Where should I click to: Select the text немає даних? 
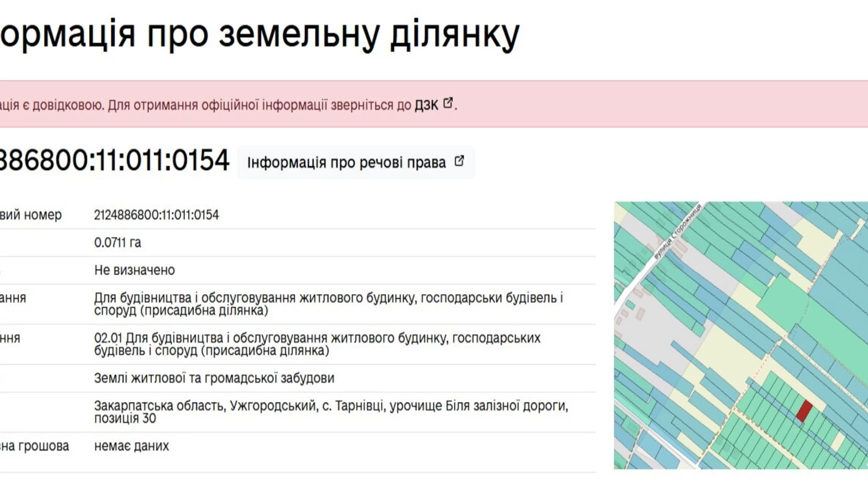pyautogui.click(x=131, y=446)
